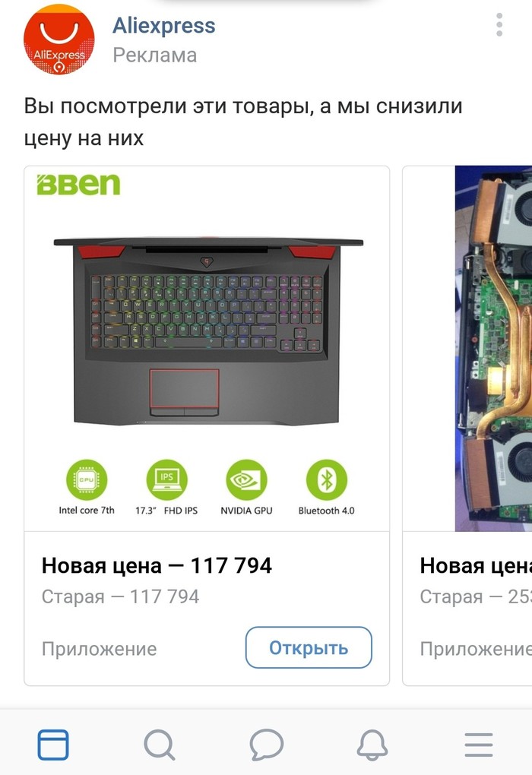Open second card's Новая цена title
Image resolution: width=532 pixels, height=775 pixels.
[x=476, y=565]
